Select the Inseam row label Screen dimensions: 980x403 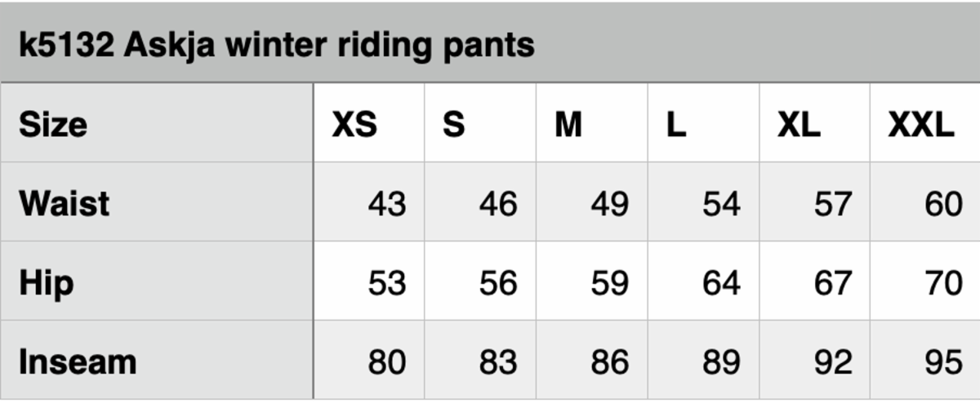(x=78, y=362)
